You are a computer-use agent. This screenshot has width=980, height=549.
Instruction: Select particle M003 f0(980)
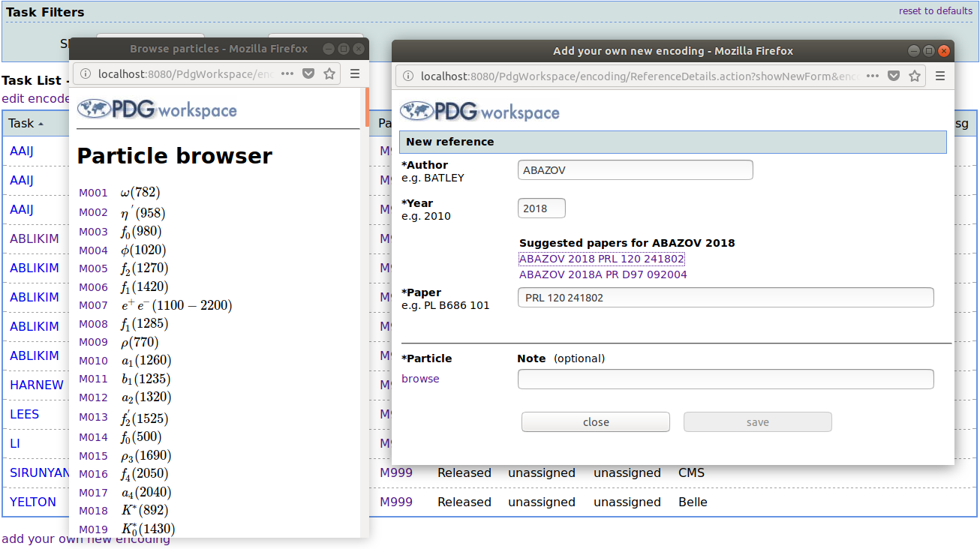(94, 232)
